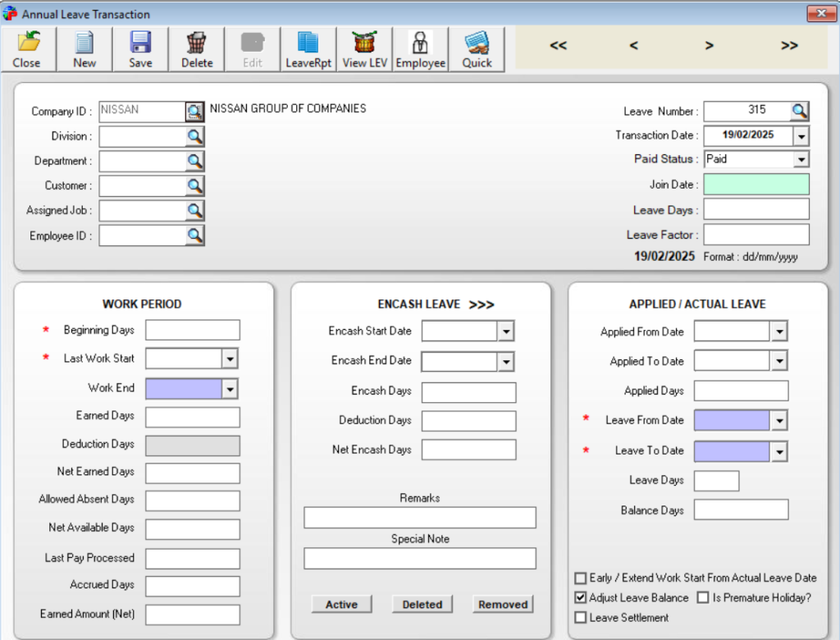Open the Employee lookup icon

419,48
